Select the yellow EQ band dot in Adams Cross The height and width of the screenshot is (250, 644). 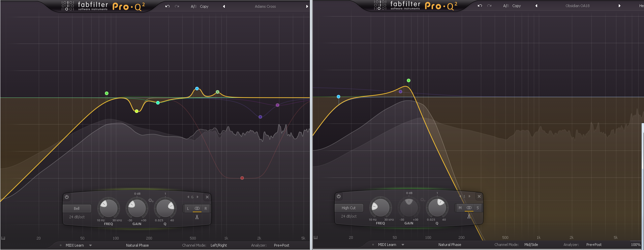[x=136, y=111]
